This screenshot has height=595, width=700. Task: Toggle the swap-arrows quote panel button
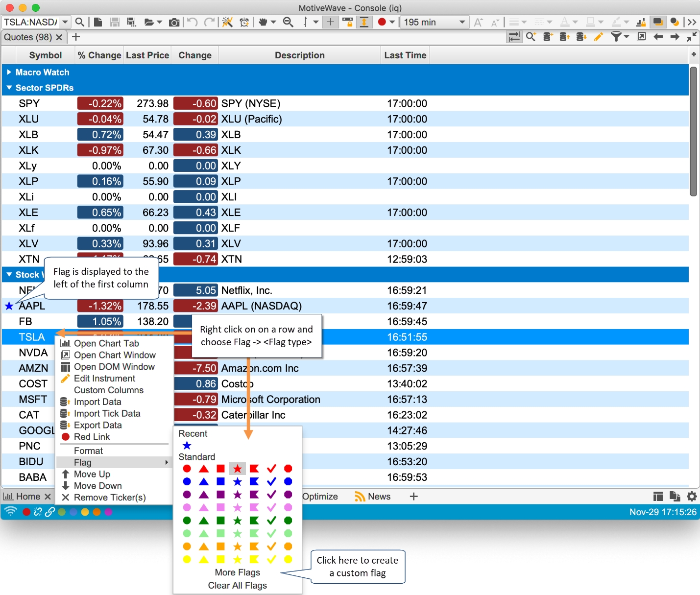pos(514,37)
